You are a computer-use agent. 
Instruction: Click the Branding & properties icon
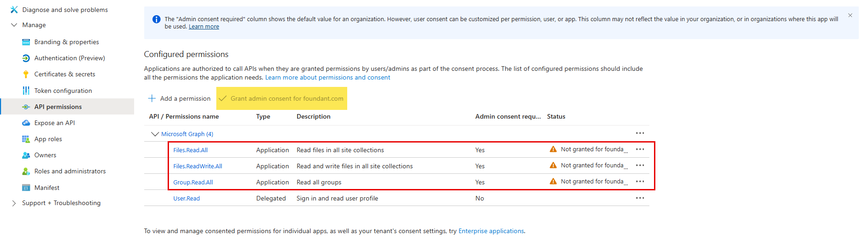click(x=26, y=42)
